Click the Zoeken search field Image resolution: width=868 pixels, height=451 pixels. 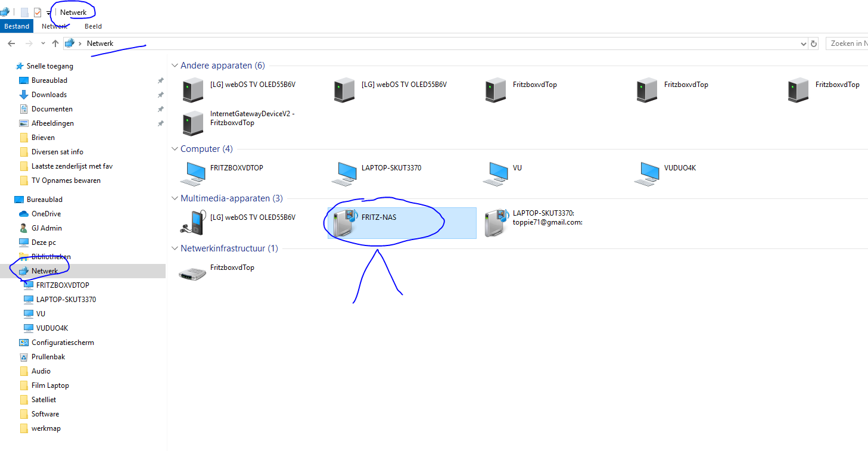(x=847, y=43)
